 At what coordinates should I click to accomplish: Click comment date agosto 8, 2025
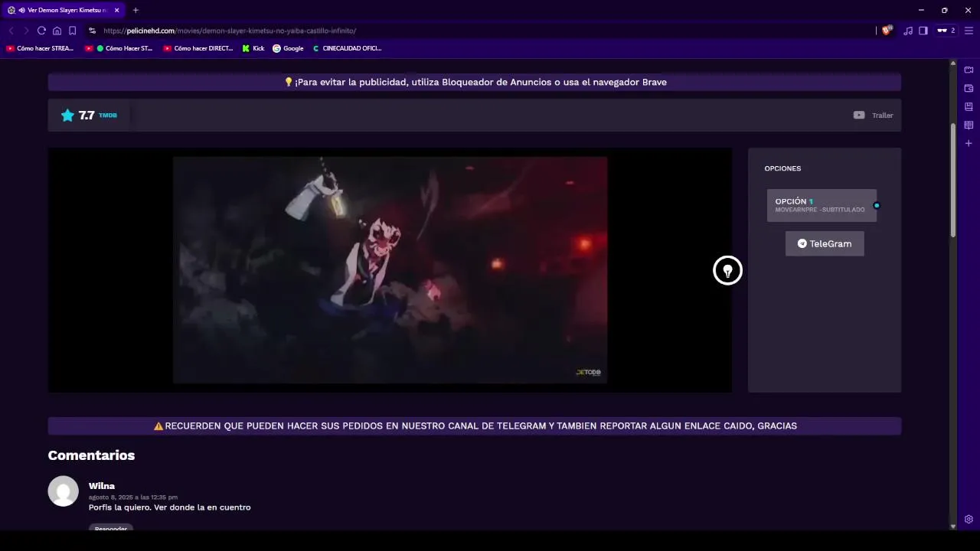point(133,497)
